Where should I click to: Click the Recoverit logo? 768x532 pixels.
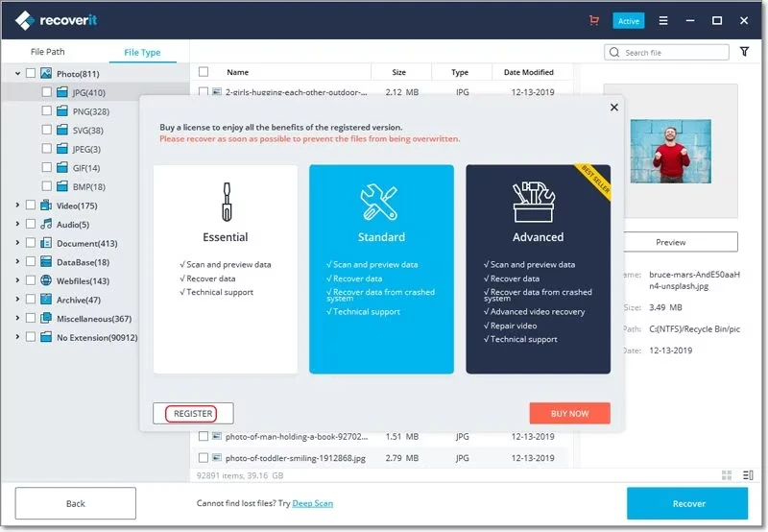coord(57,20)
